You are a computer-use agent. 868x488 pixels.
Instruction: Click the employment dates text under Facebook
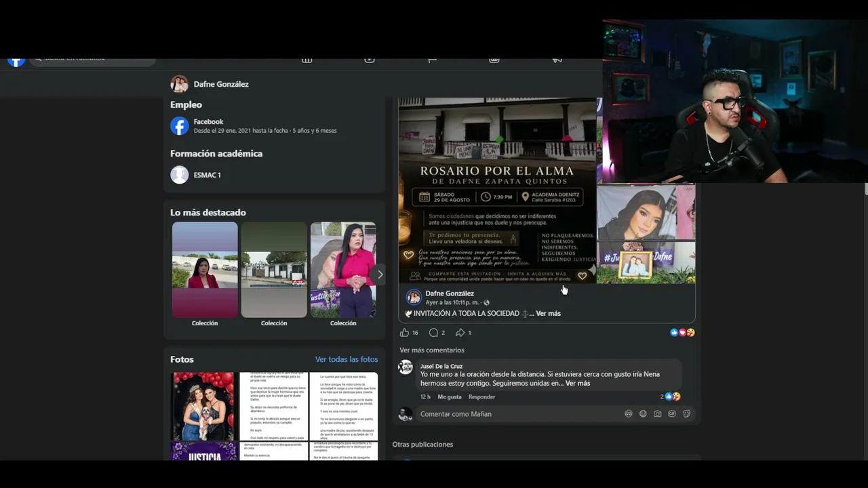[265, 131]
